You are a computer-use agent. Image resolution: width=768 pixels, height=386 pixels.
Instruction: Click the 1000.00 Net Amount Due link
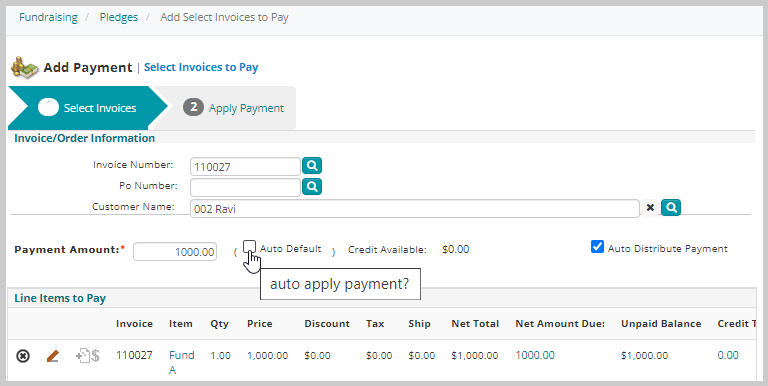[535, 355]
